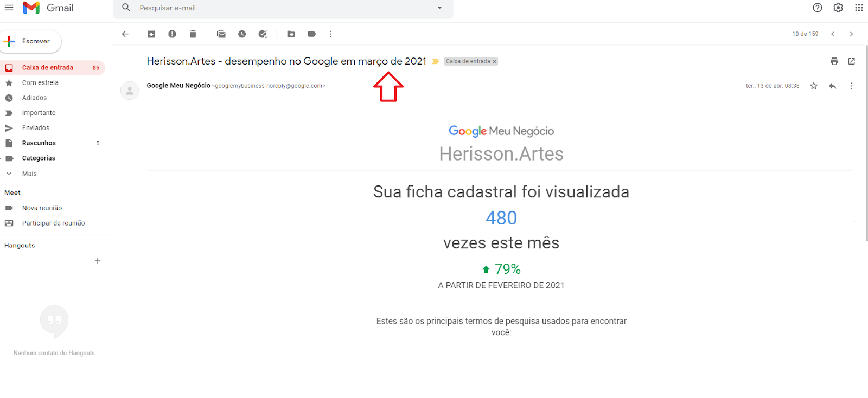The height and width of the screenshot is (398, 868).
Task: Expand the Categorias section
Action: 53,158
